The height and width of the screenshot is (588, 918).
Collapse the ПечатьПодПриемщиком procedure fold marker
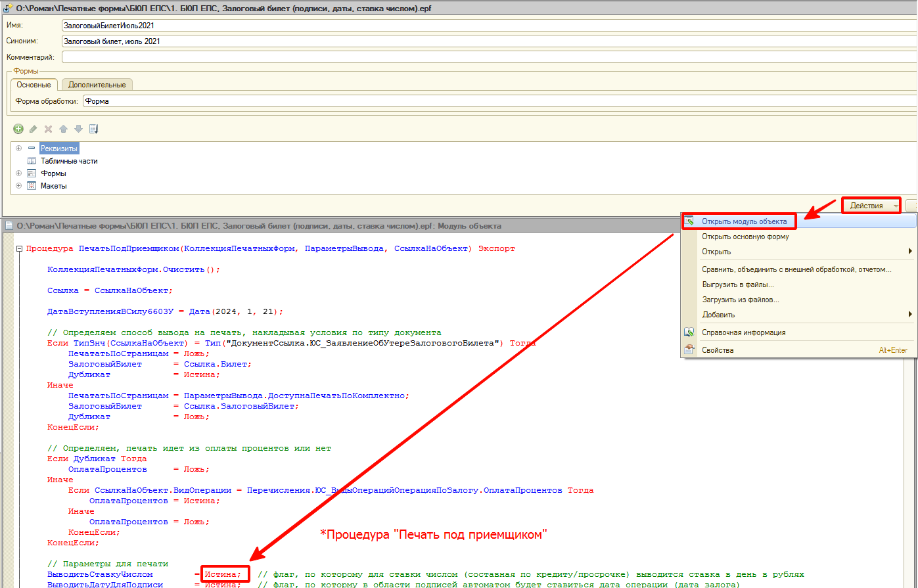19,249
